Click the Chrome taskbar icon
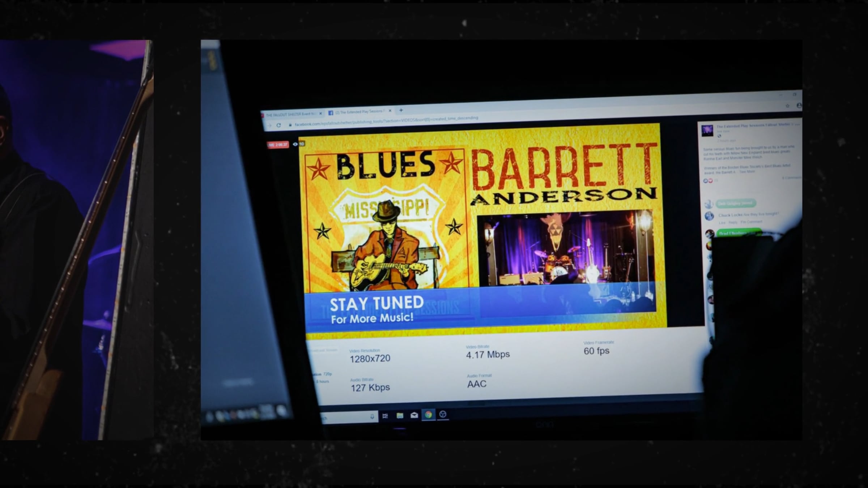Image resolution: width=868 pixels, height=488 pixels. 428,415
